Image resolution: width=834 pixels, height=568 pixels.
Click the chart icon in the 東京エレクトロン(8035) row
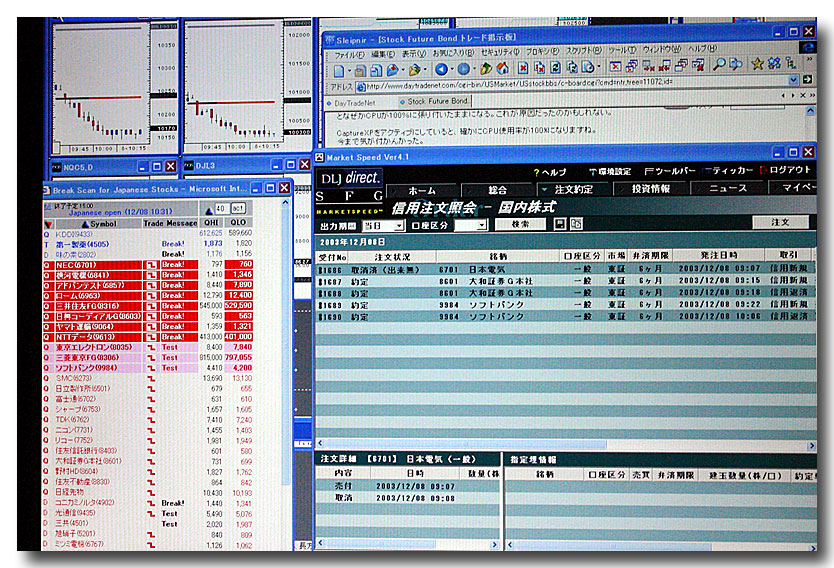(151, 347)
